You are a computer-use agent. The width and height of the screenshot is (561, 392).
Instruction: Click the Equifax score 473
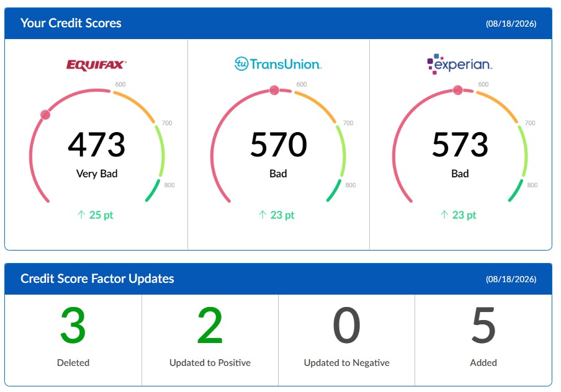pos(97,145)
